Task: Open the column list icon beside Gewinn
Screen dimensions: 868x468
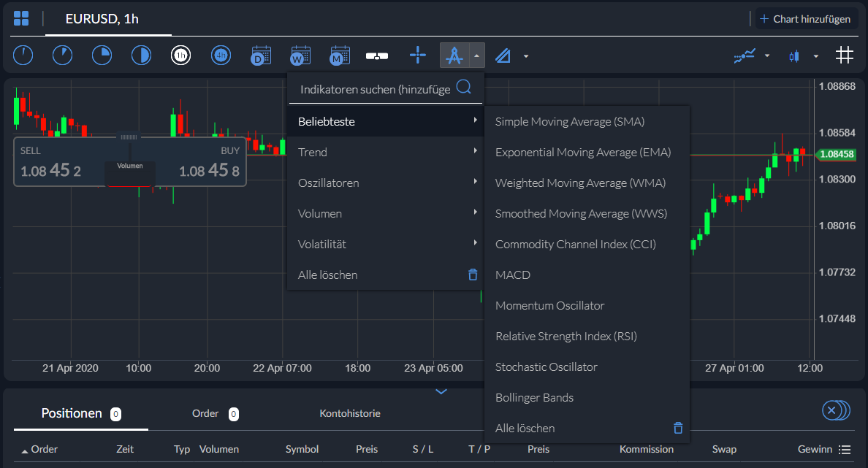Action: click(845, 449)
